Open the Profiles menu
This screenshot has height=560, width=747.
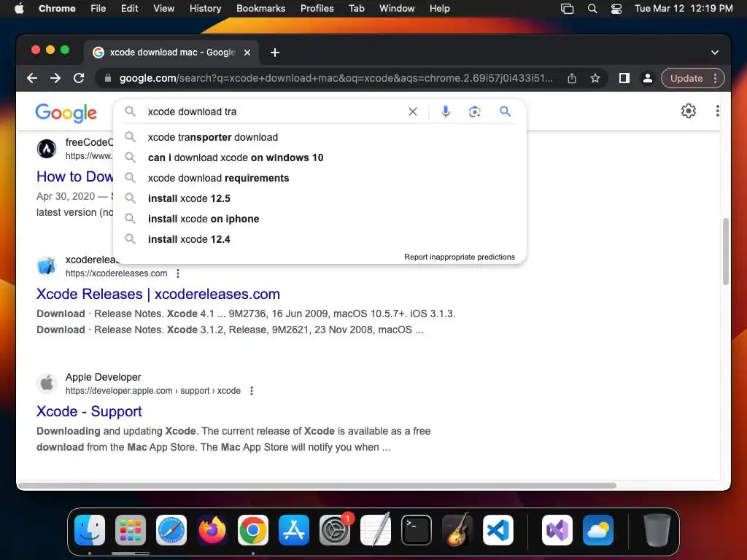[317, 9]
